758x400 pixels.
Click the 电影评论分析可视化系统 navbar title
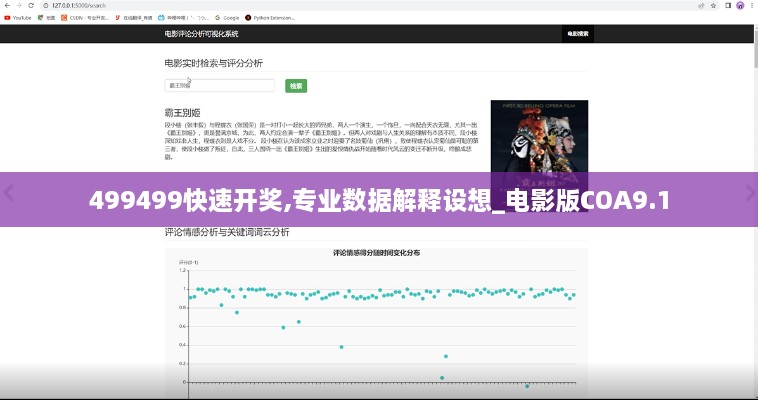201,34
